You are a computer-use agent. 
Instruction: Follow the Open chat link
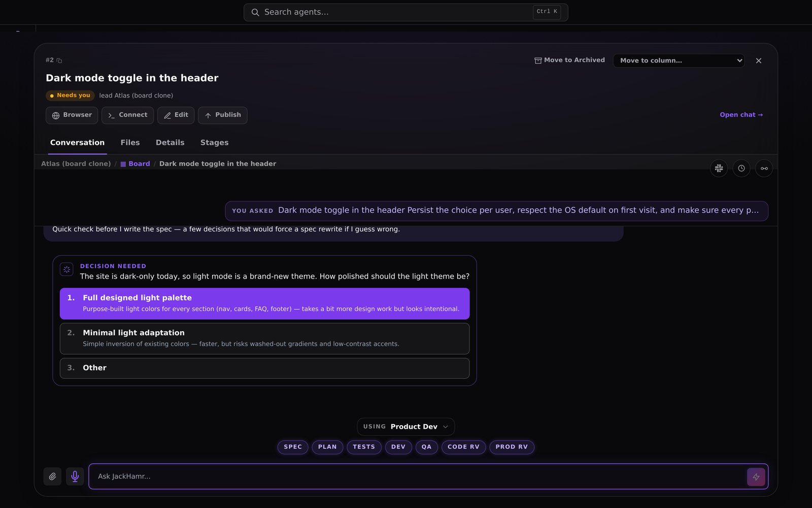pyautogui.click(x=741, y=115)
